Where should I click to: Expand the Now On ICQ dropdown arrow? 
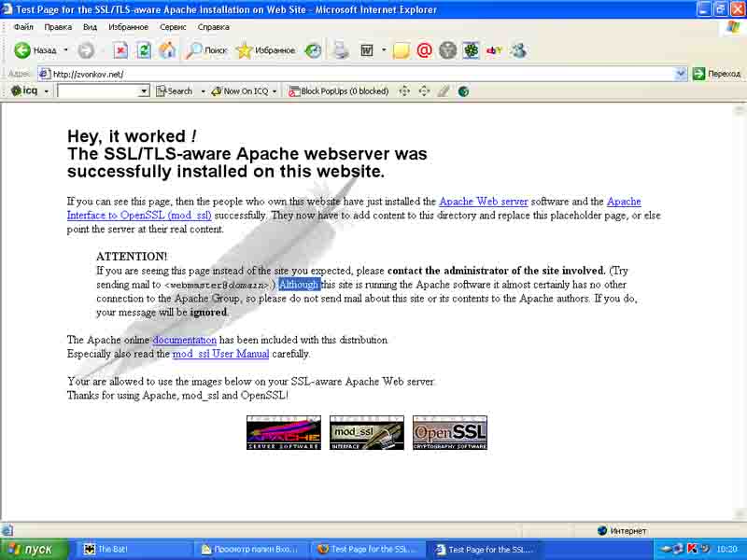click(275, 91)
